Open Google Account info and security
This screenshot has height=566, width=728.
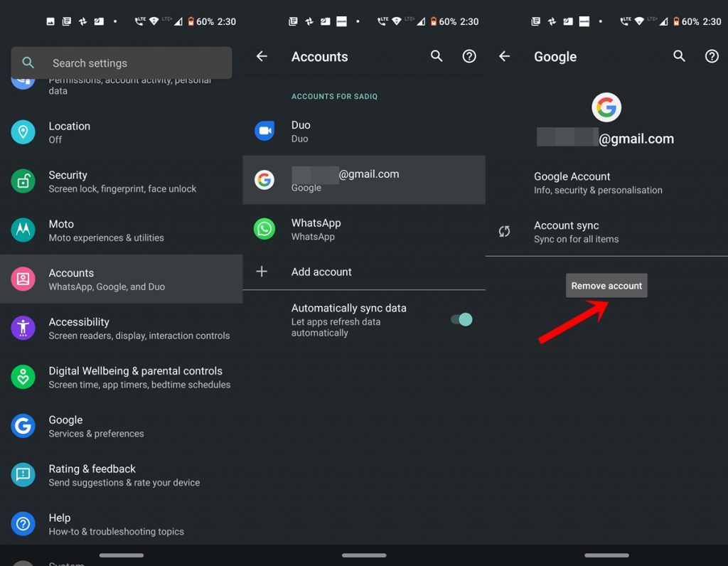597,183
